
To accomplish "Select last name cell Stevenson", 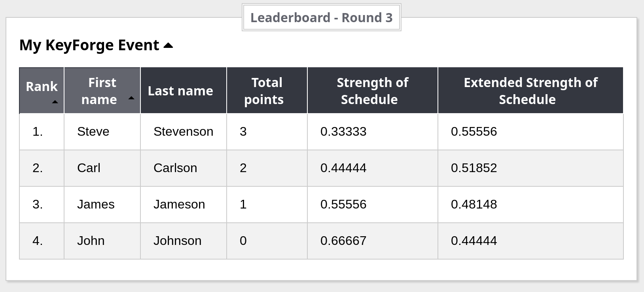I will click(183, 132).
